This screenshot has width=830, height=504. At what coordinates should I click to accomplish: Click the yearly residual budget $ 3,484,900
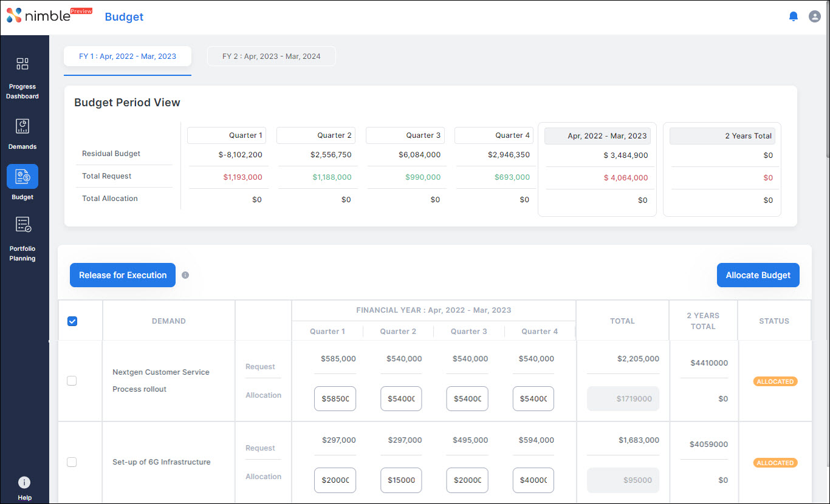pos(626,155)
